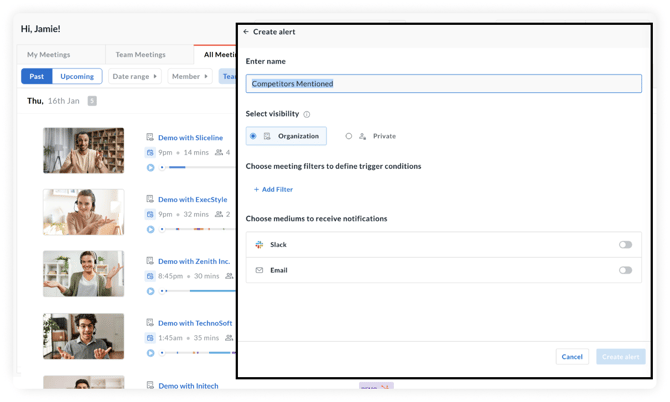Click the document icon beside Demo with TechnoSoft
The height and width of the screenshot is (402, 670).
coord(150,323)
